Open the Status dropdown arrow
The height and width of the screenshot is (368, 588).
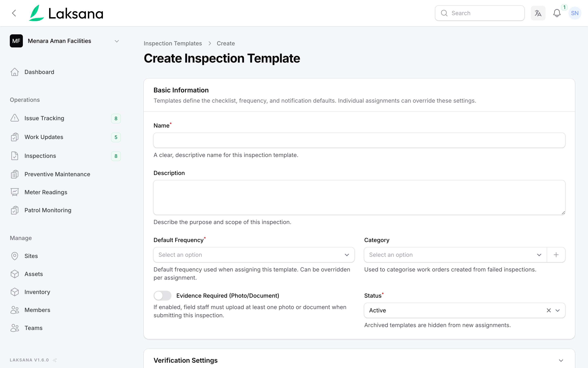558,310
